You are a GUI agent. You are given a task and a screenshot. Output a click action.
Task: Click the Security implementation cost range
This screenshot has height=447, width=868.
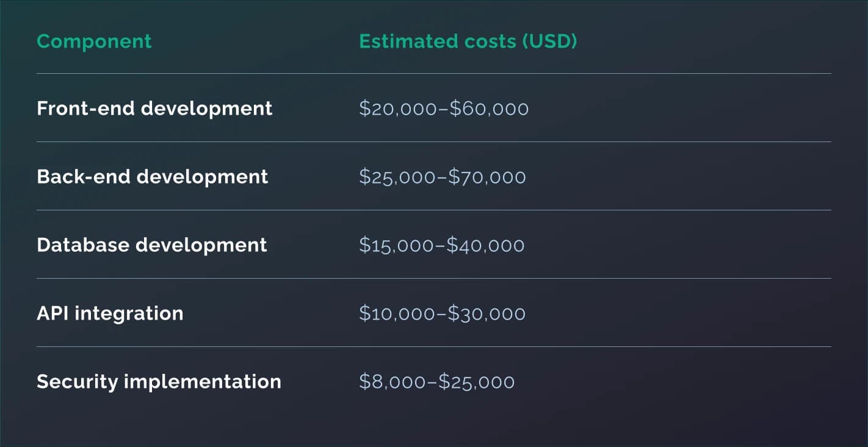[x=436, y=382]
